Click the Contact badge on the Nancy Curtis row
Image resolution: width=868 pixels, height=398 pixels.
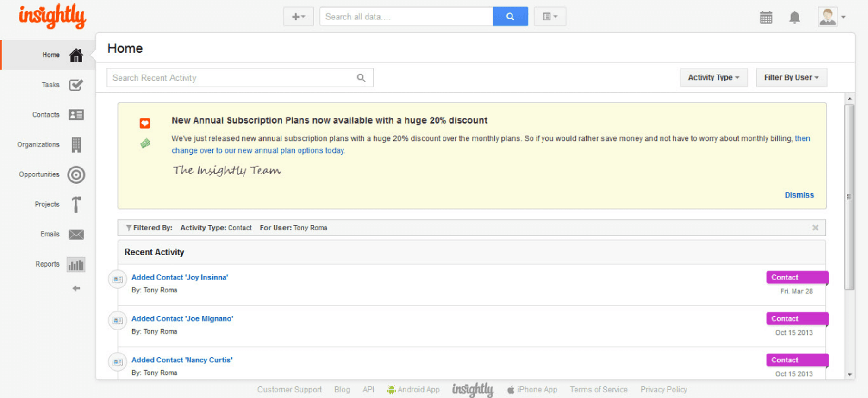pyautogui.click(x=797, y=360)
